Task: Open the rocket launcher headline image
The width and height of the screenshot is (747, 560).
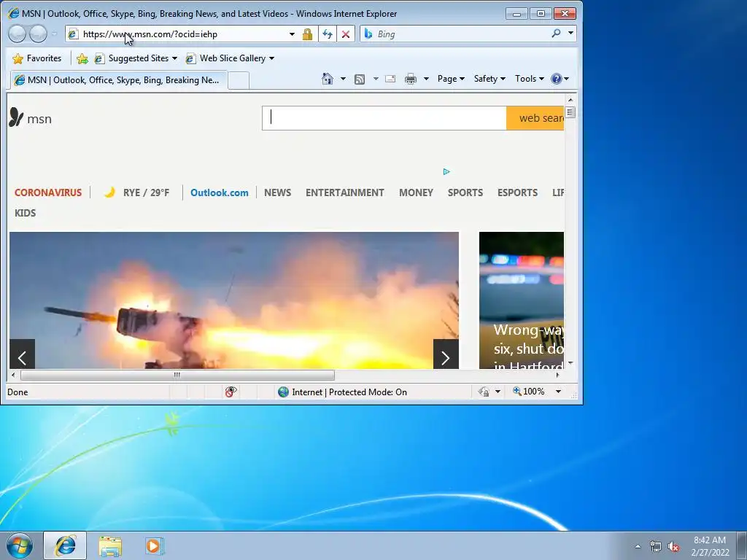Action: coord(234,300)
